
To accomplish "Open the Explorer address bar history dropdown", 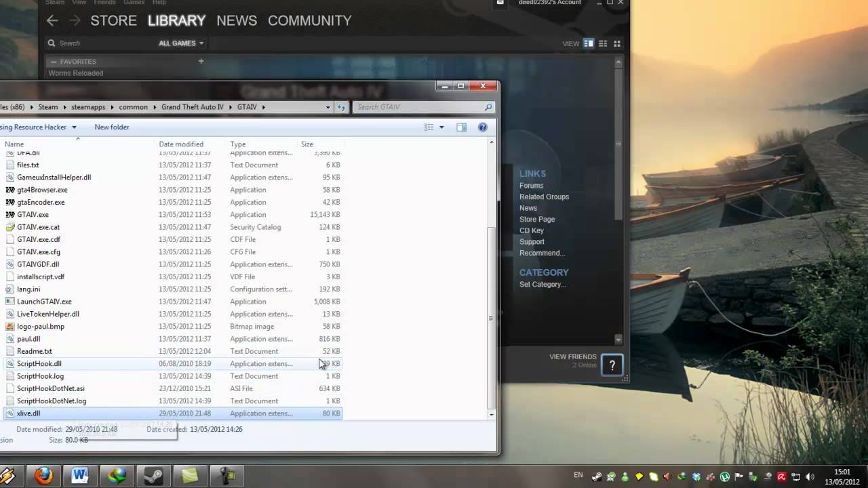I will 328,107.
